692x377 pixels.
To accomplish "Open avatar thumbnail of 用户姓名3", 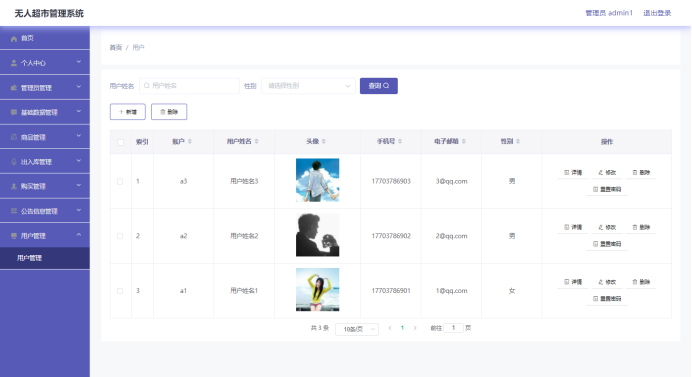I will click(317, 180).
